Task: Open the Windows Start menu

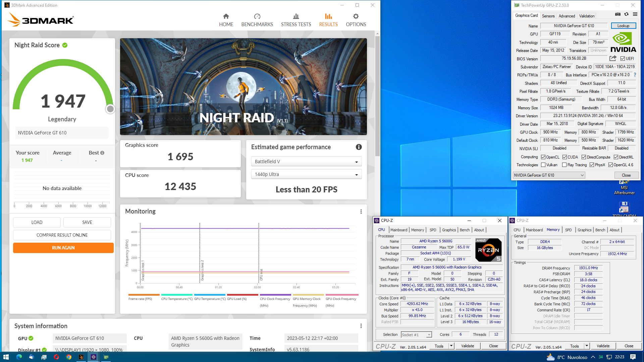Action: click(x=6, y=357)
